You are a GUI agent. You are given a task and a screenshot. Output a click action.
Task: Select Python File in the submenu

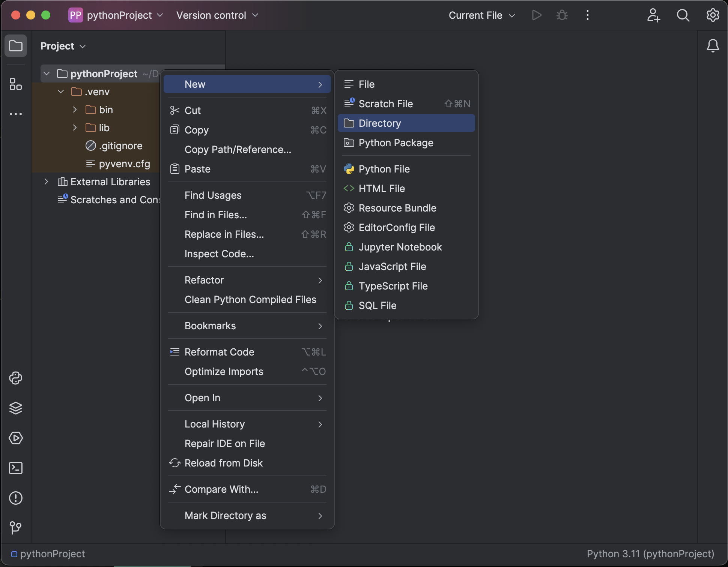(x=384, y=169)
